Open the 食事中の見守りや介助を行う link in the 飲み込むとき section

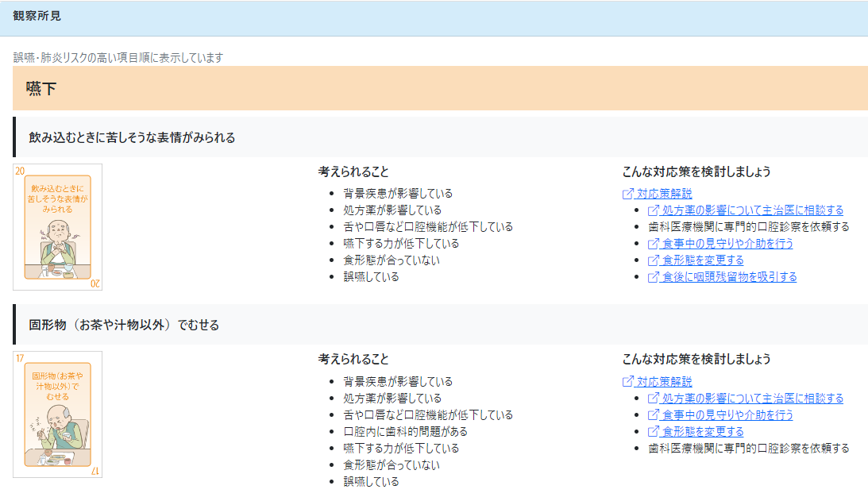coord(727,244)
